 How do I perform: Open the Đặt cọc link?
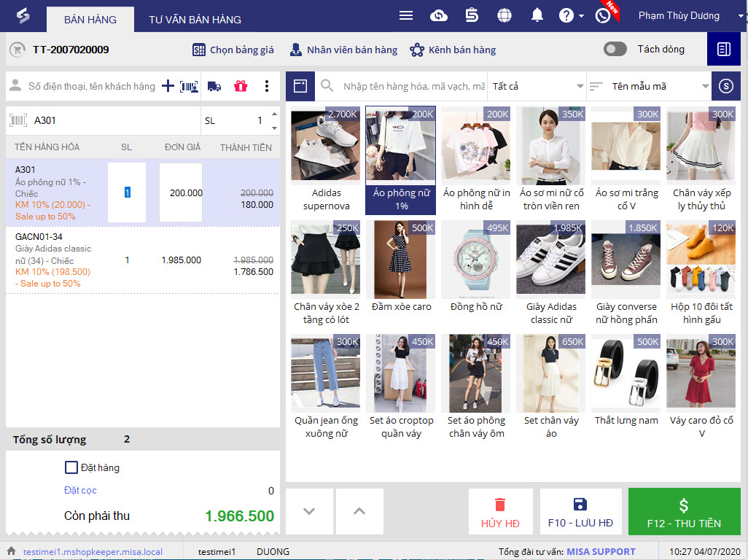coord(80,490)
